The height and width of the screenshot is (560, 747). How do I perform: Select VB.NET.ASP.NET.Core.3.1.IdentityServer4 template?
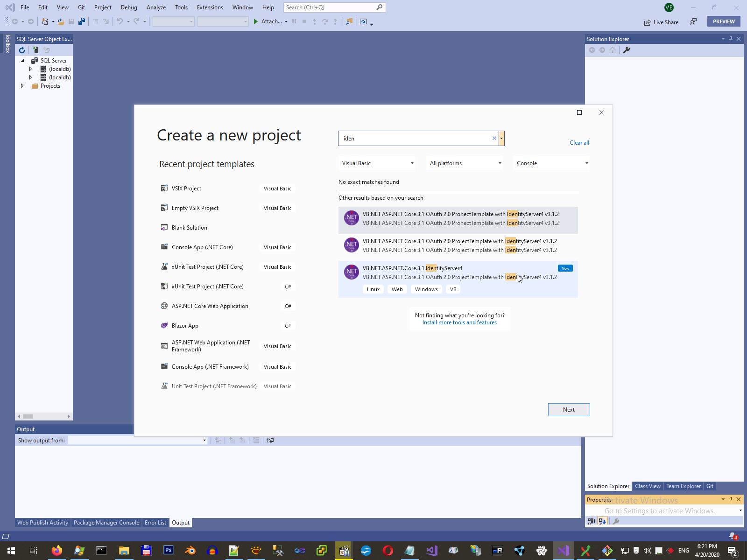[x=458, y=279]
